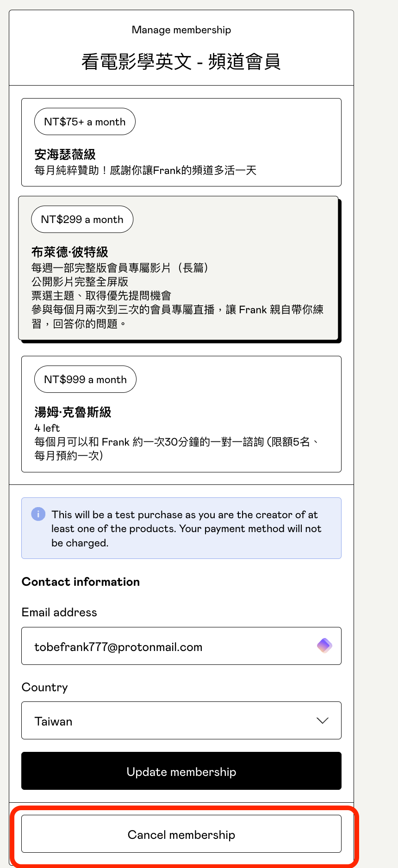Click the 看電影學英文 - 頻道會員 title
This screenshot has height=868, width=398.
[x=181, y=62]
